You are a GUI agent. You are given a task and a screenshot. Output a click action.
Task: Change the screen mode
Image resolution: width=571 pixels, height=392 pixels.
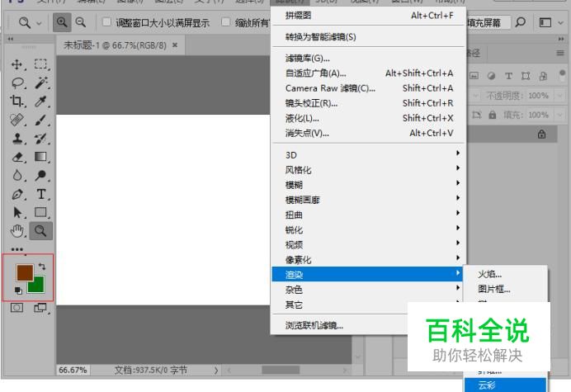click(40, 308)
